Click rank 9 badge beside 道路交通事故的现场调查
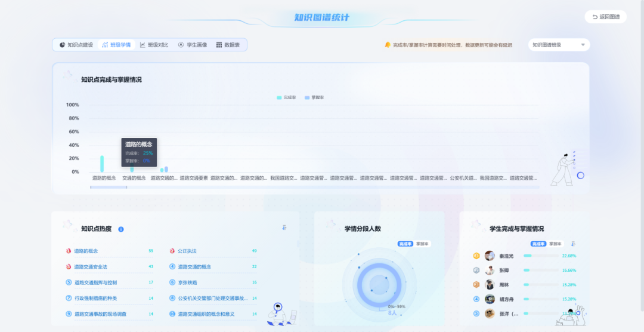This screenshot has height=332, width=644. 69,314
